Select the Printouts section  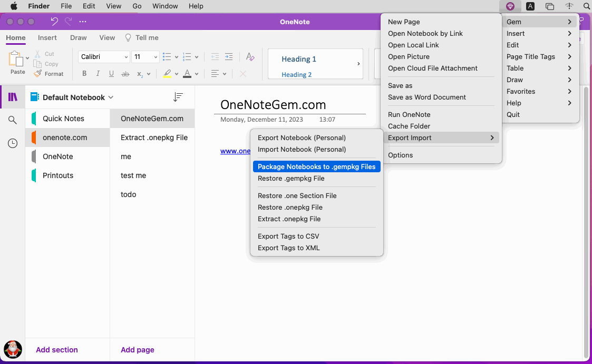point(67,175)
